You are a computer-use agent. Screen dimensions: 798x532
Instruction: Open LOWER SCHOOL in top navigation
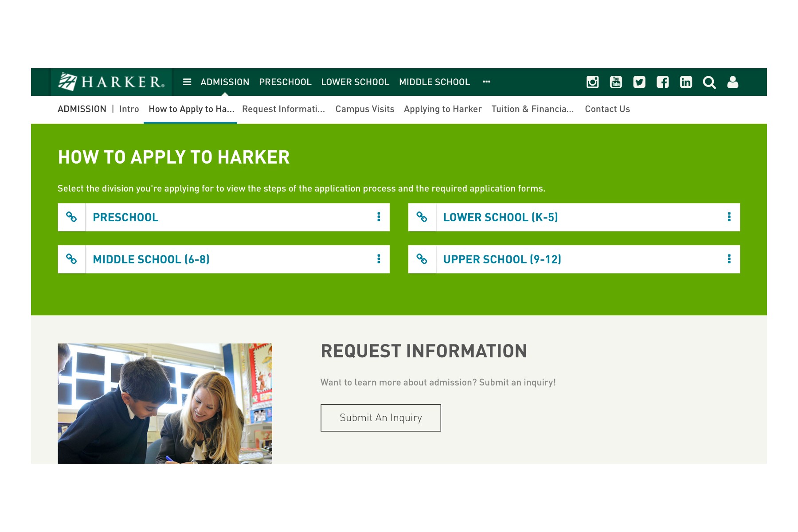[355, 82]
